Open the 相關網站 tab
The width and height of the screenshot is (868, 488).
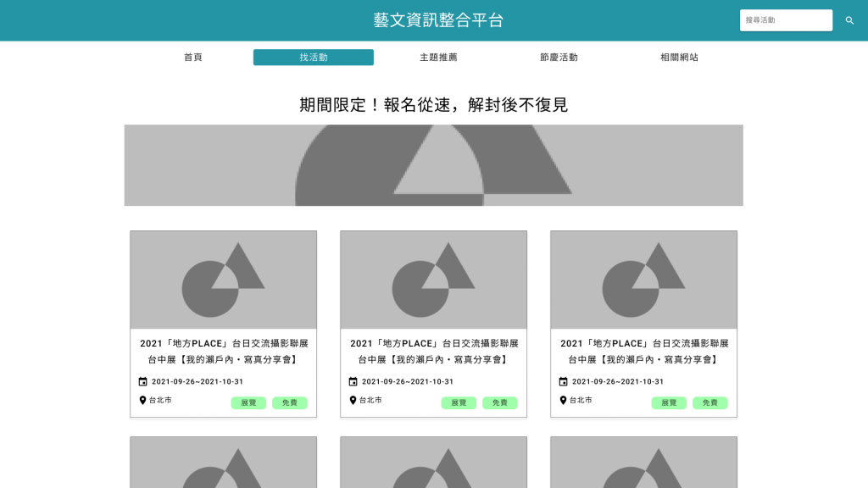pos(679,58)
